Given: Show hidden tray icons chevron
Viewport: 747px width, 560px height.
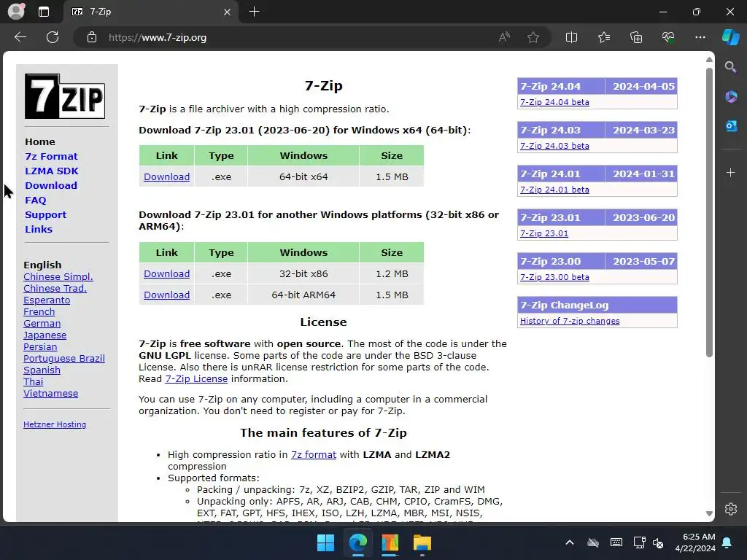Looking at the screenshot, I should tap(569, 542).
